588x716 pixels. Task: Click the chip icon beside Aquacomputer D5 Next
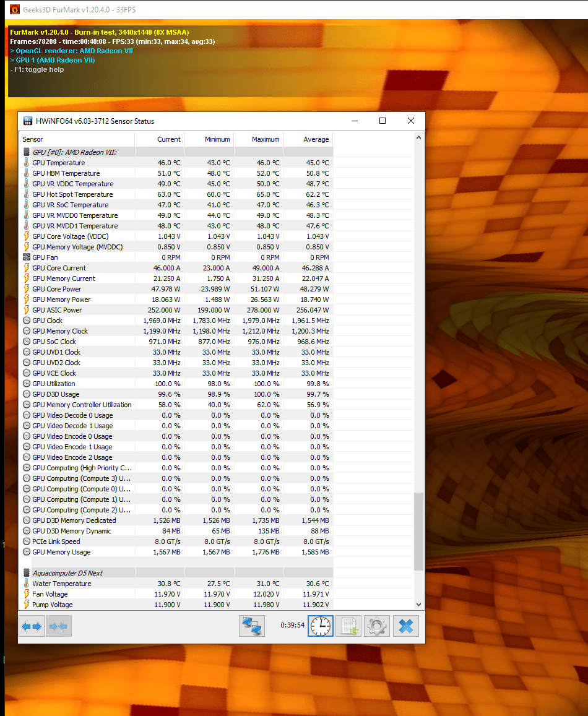(x=27, y=572)
